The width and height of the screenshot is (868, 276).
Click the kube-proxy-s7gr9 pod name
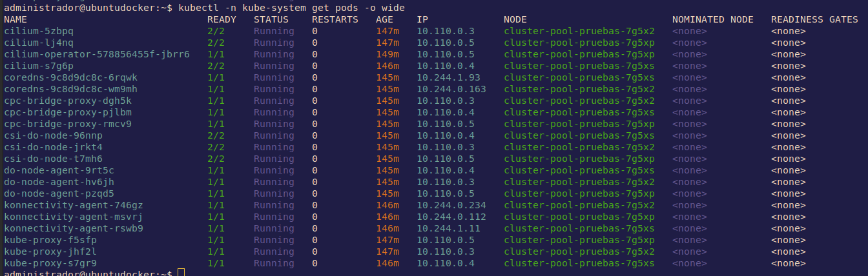[x=50, y=263]
